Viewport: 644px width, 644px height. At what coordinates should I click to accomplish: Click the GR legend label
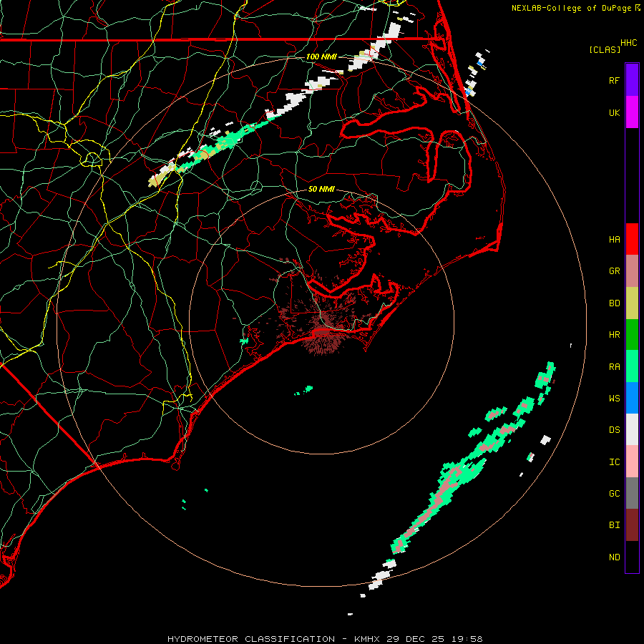pos(614,271)
